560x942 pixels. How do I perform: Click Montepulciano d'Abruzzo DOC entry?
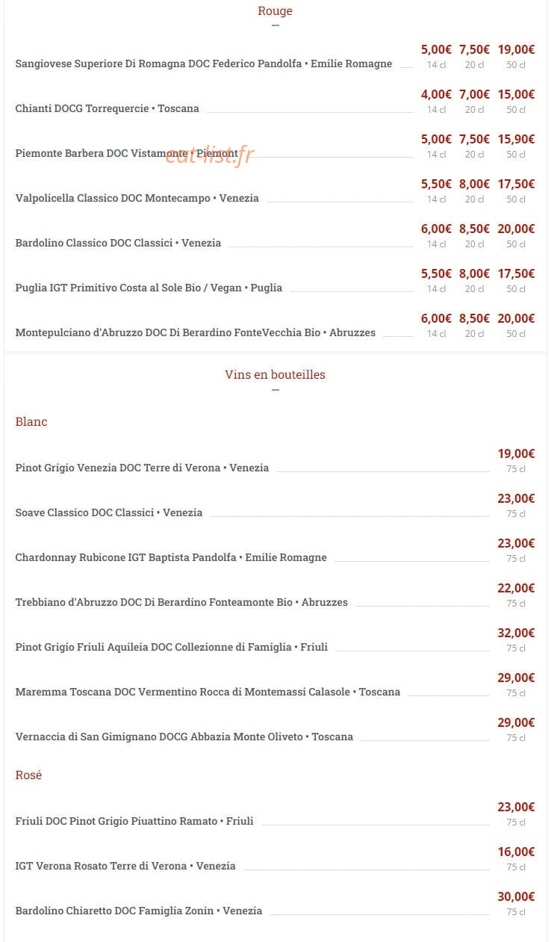pyautogui.click(x=195, y=332)
